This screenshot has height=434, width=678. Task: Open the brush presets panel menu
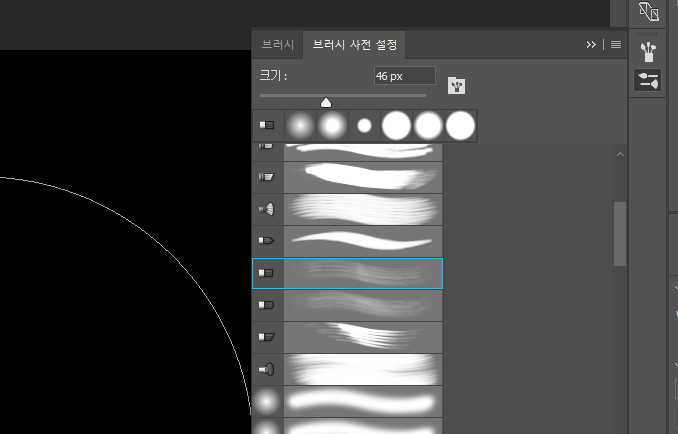pos(616,45)
